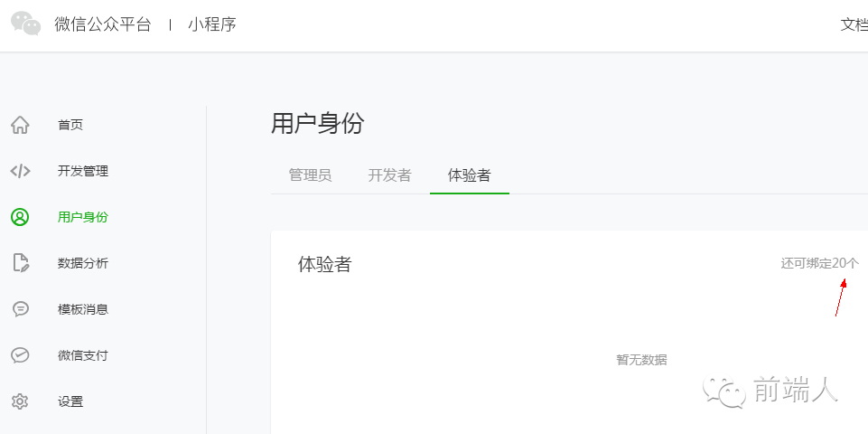Open 设置 menu item
Screen dimensions: 868x434
(70, 401)
